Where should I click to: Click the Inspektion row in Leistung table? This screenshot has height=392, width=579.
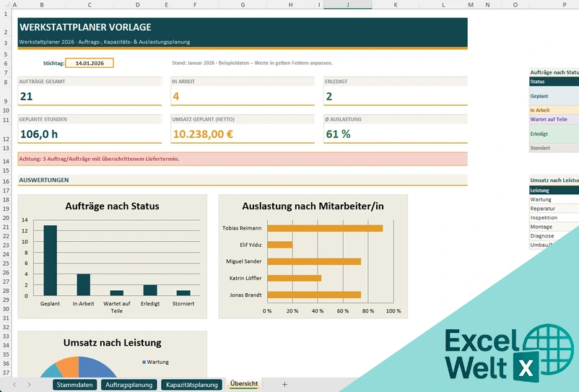(554, 218)
